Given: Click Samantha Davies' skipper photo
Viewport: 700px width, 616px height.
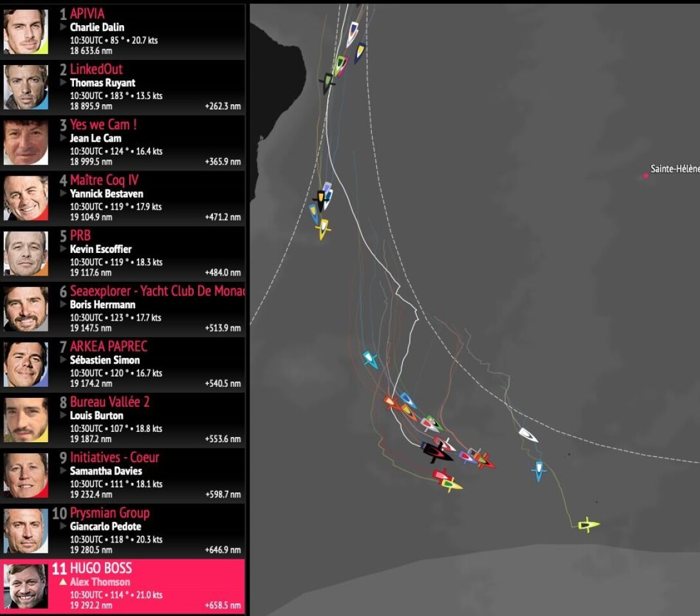Looking at the screenshot, I should pyautogui.click(x=26, y=475).
